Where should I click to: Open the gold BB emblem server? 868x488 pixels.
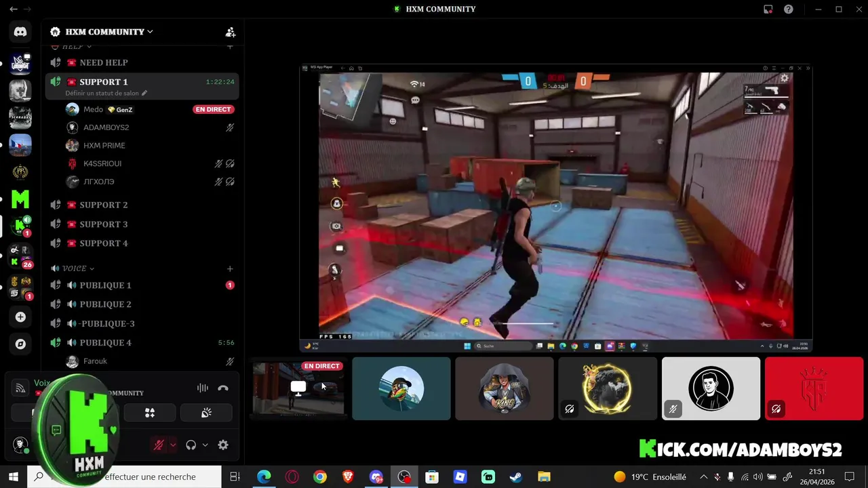(20, 172)
